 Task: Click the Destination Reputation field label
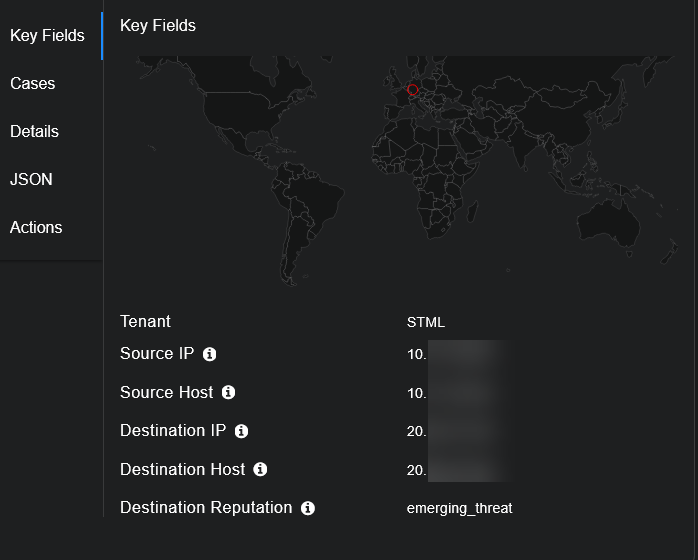pyautogui.click(x=206, y=508)
